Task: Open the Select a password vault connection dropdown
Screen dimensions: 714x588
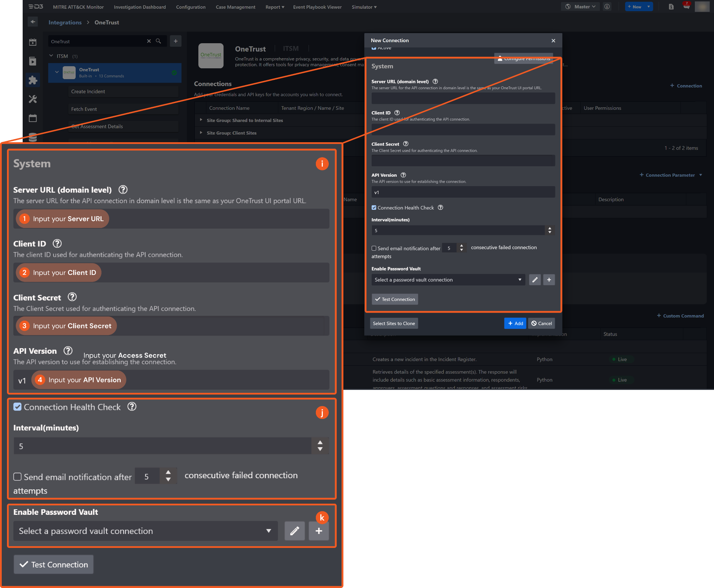Action: [x=448, y=280]
